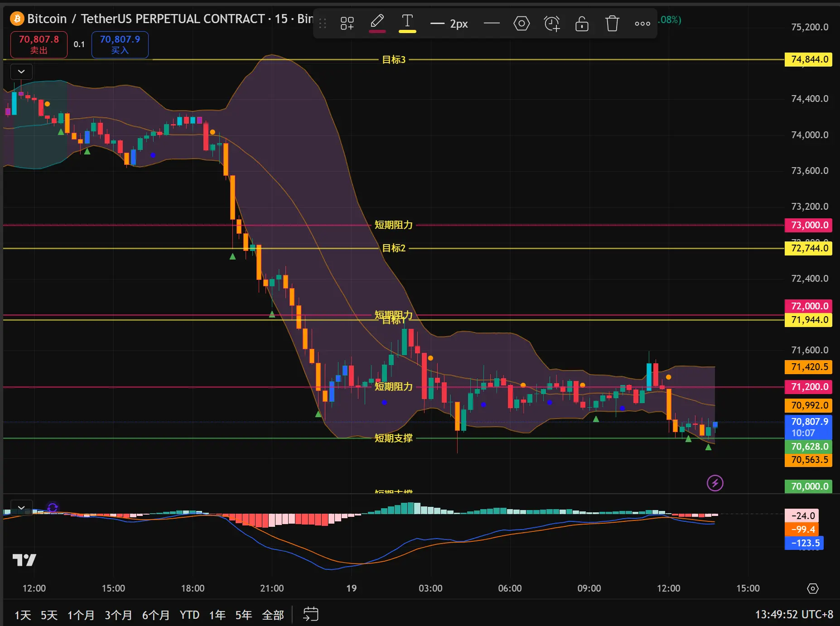Add alert for this drawing
This screenshot has height=626, width=840.
point(552,24)
